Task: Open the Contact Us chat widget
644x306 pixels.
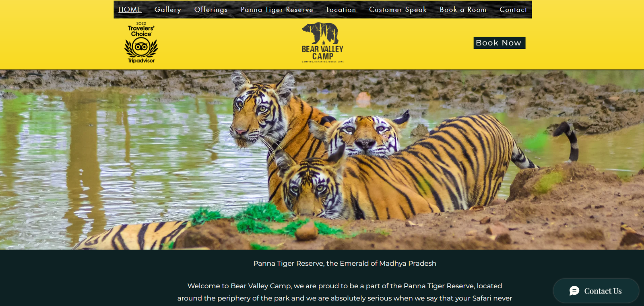Action: tap(596, 291)
